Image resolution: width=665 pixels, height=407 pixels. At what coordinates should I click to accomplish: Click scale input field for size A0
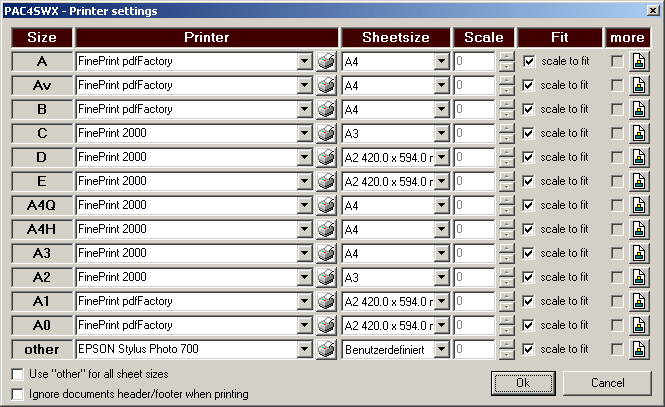(x=475, y=326)
